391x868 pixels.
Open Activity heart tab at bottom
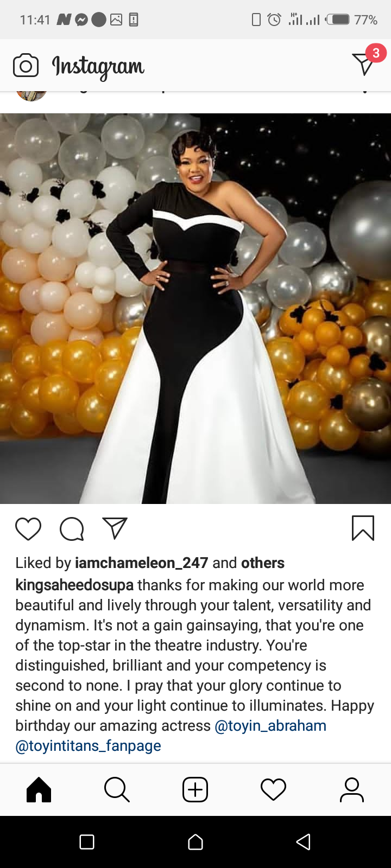pos(273,790)
